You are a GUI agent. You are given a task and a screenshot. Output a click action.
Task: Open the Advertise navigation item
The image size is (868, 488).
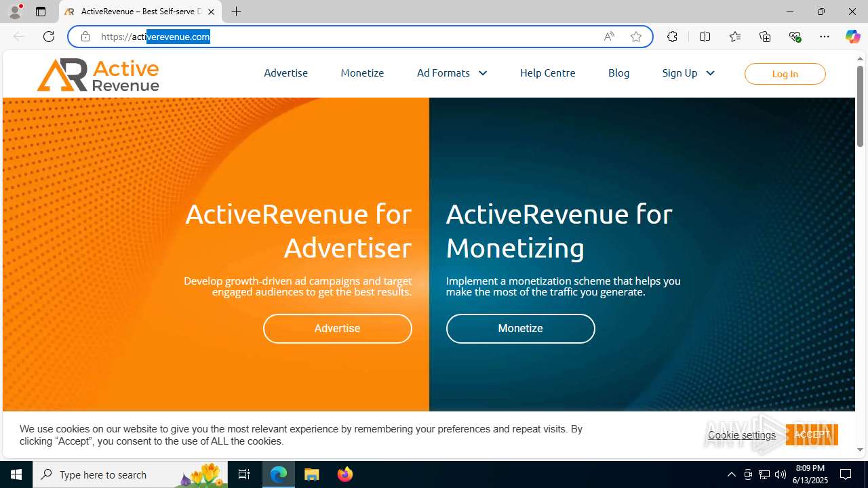tap(285, 73)
